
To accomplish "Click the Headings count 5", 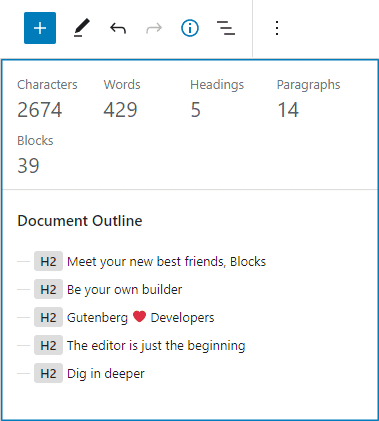I will (x=196, y=110).
